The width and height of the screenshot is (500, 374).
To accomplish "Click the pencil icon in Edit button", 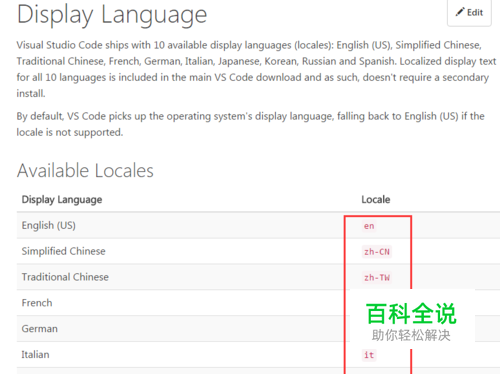I will 460,12.
